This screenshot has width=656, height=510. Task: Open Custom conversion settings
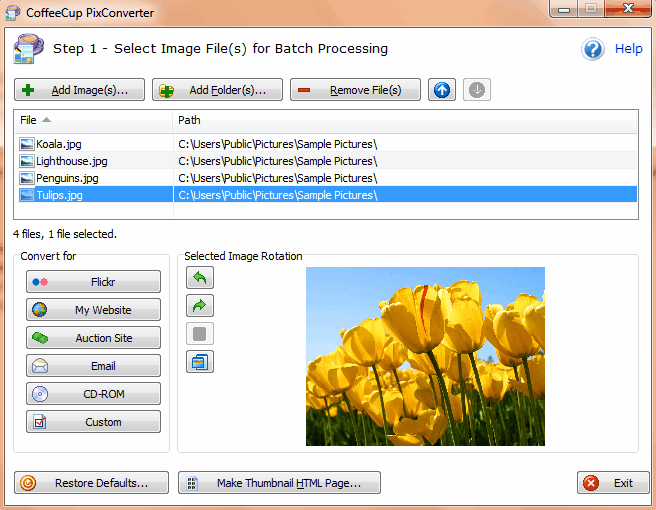point(93,422)
